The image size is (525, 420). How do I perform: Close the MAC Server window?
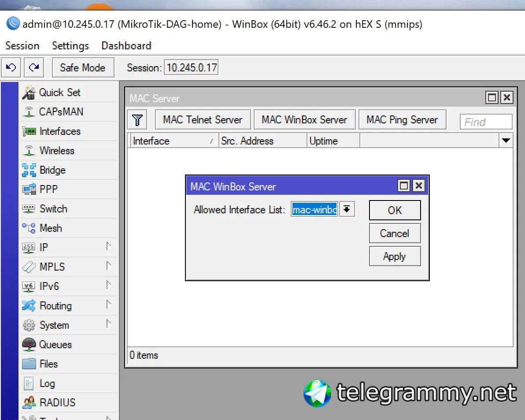point(507,98)
